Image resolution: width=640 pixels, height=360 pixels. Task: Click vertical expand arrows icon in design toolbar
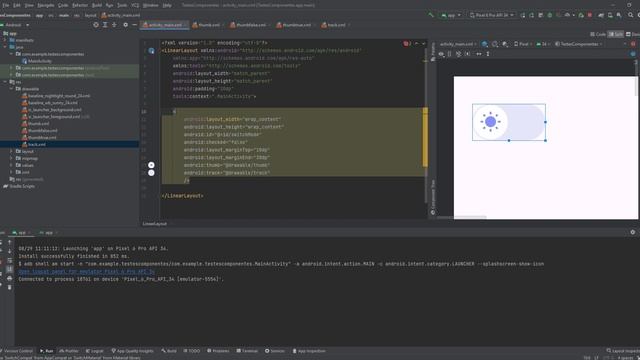click(x=488, y=54)
